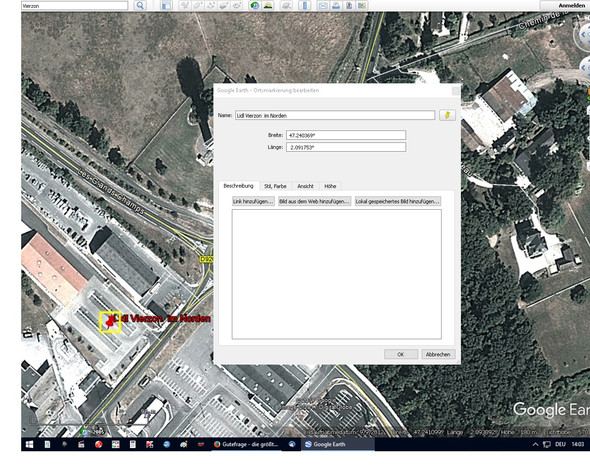This screenshot has width=590, height=472.
Task: Click the search magnifier button
Action: [x=140, y=5]
